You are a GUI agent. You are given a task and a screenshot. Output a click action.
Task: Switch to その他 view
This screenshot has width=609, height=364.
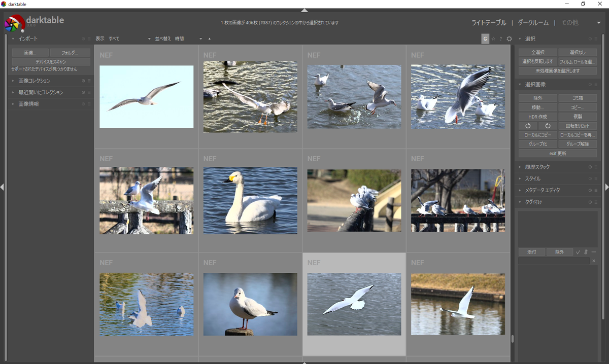coord(569,22)
